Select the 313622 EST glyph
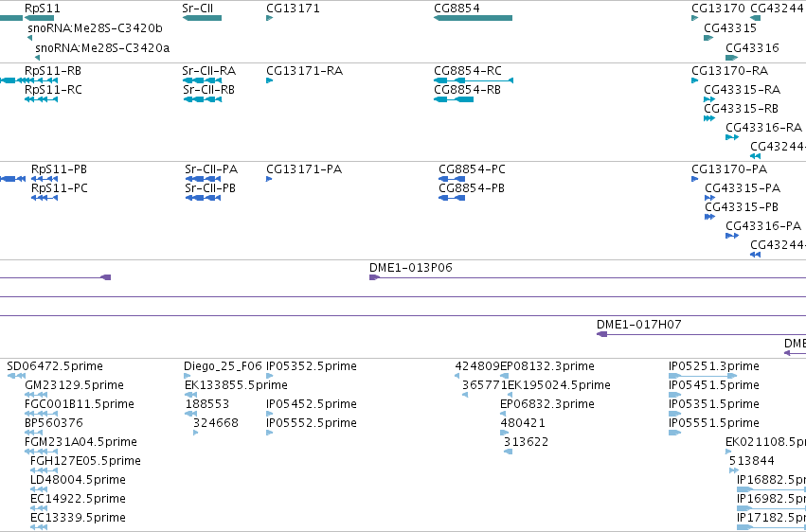 coord(508,452)
